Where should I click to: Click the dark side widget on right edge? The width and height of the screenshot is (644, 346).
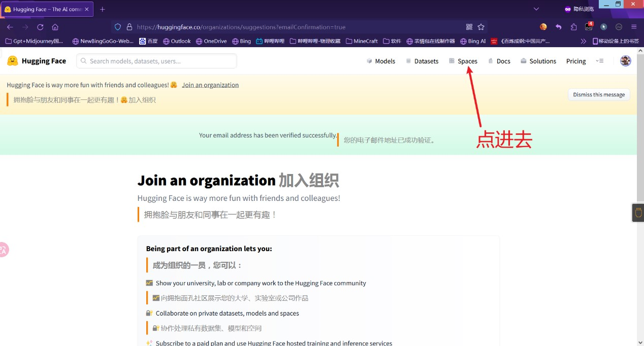(638, 213)
